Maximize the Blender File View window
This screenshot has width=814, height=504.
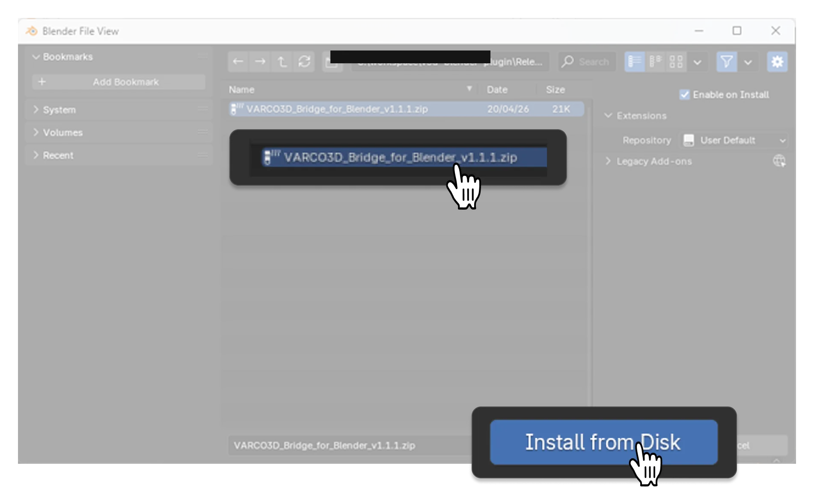pyautogui.click(x=737, y=31)
